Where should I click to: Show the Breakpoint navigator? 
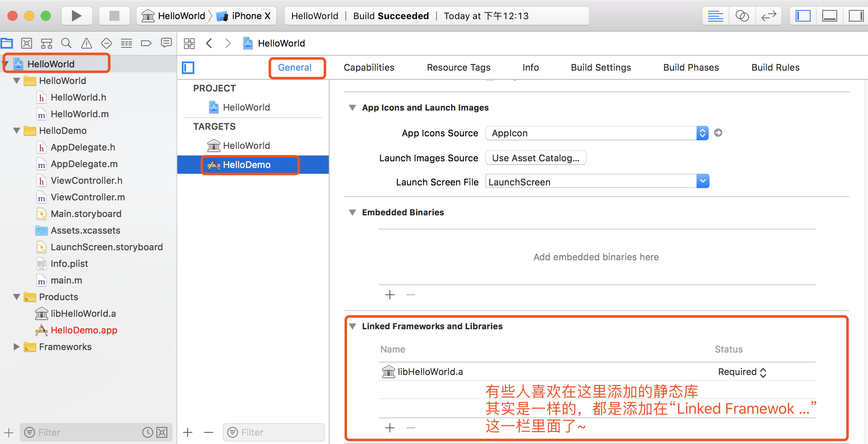click(146, 43)
